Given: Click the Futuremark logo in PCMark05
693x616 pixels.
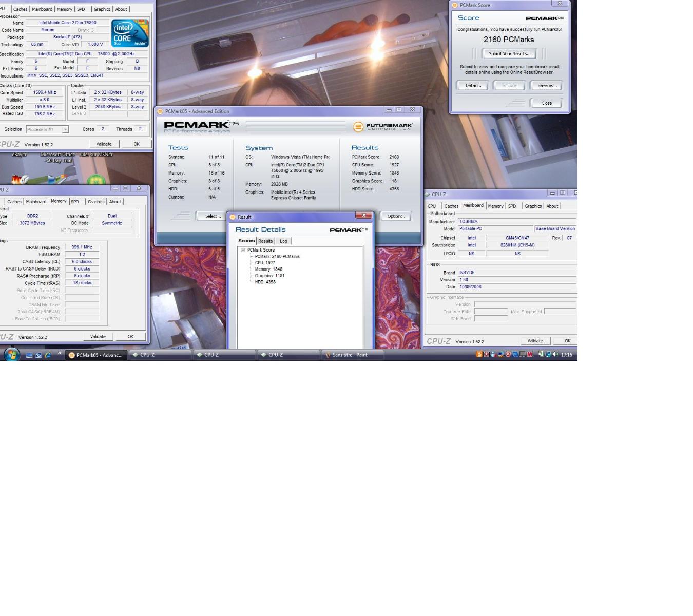Looking at the screenshot, I should tap(383, 126).
